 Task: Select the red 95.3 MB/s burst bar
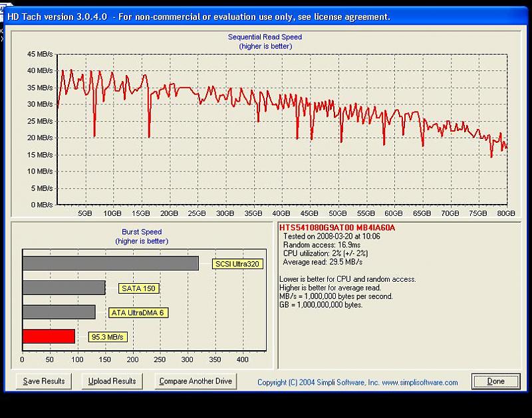pyautogui.click(x=49, y=336)
